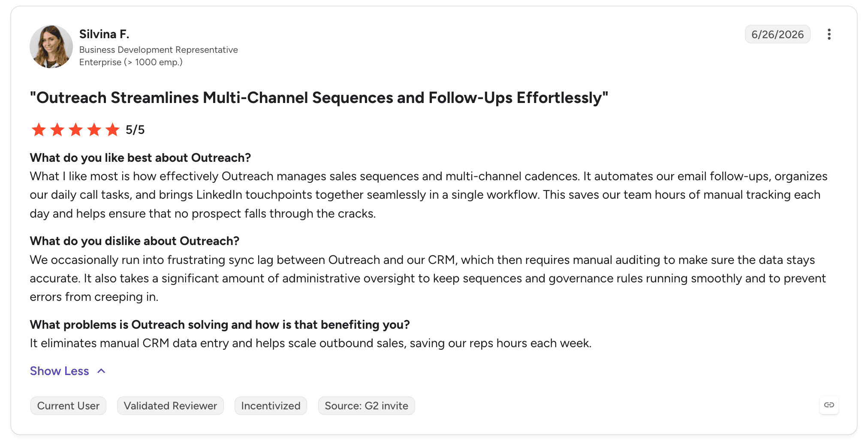Image resolution: width=868 pixels, height=442 pixels.
Task: Click the Source: G2 invite tag
Action: click(366, 406)
